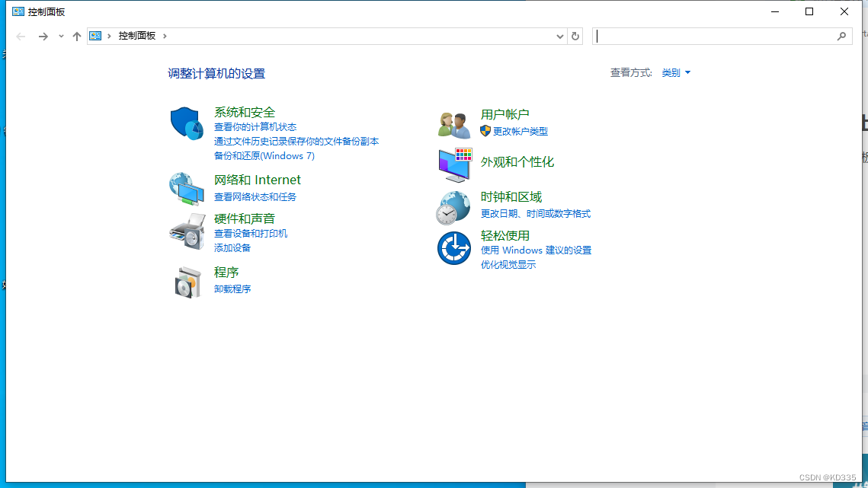Open the 轻松使用 blue circle icon
Screen dimensions: 868x488
click(x=454, y=248)
